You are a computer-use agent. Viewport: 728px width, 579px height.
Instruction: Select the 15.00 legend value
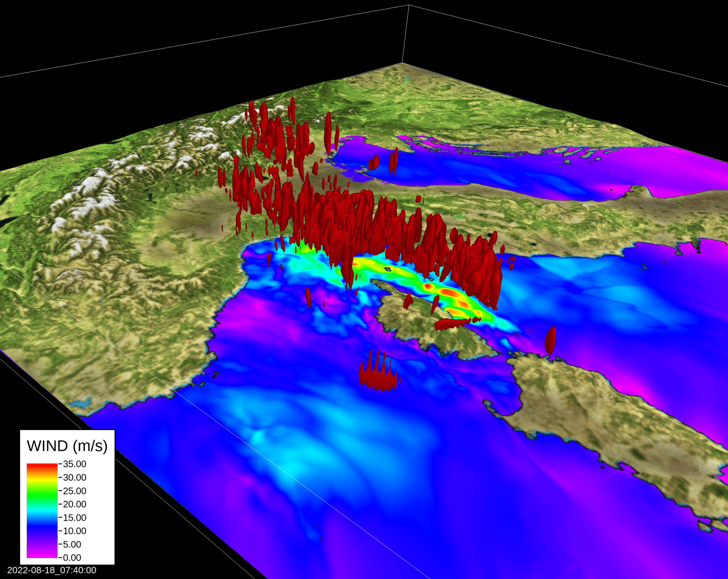tap(74, 518)
